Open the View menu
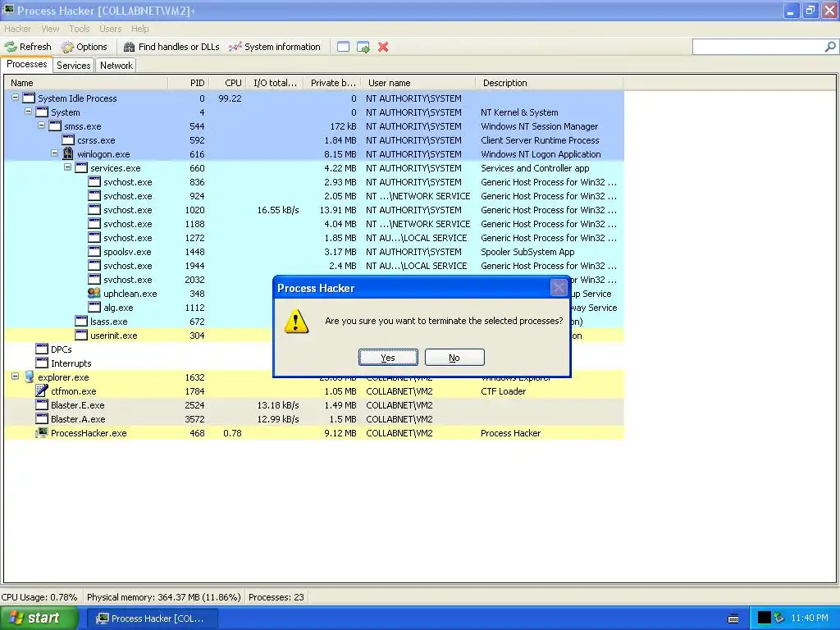 click(x=50, y=29)
